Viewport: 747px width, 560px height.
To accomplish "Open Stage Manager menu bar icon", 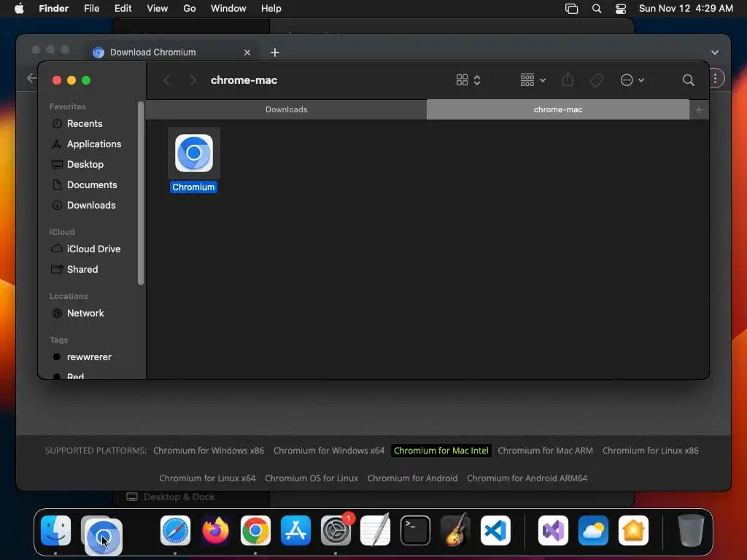I will [571, 9].
